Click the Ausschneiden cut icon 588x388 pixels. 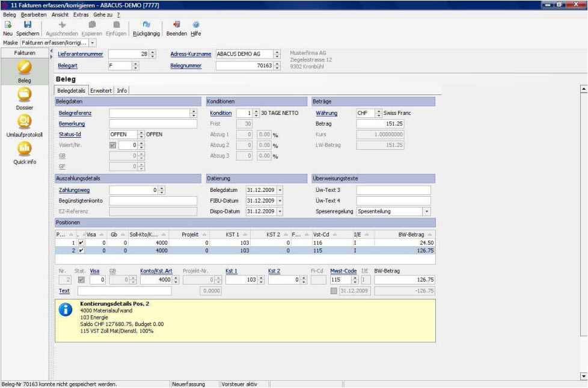62,25
